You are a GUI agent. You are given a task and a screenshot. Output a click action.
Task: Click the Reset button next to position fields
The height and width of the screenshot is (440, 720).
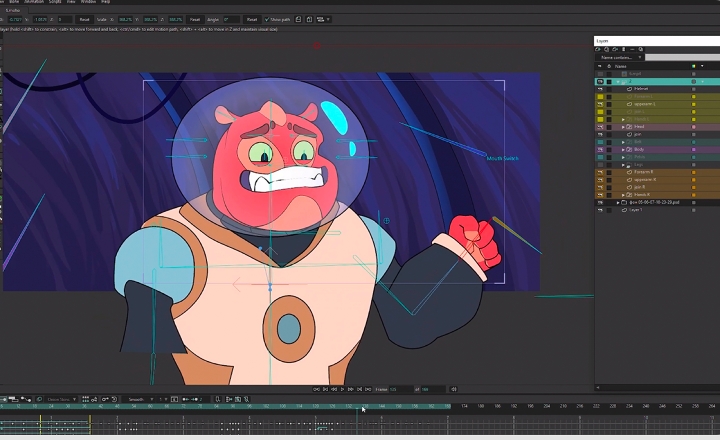pyautogui.click(x=84, y=19)
